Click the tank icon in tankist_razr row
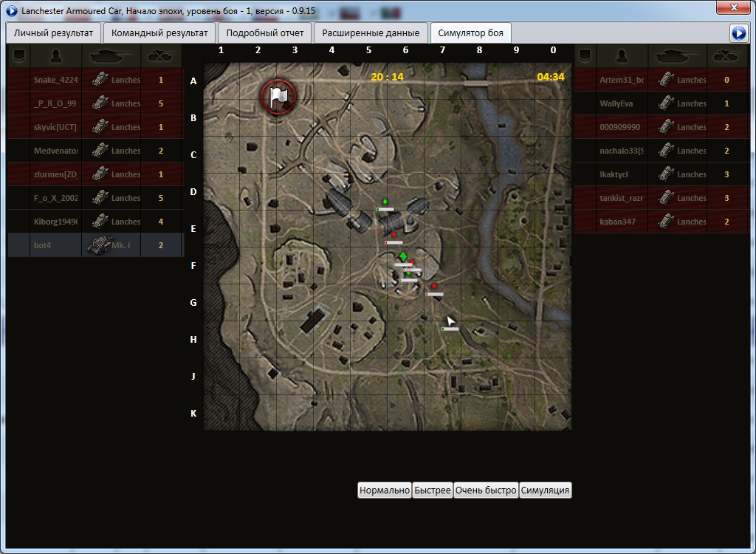 (x=666, y=197)
